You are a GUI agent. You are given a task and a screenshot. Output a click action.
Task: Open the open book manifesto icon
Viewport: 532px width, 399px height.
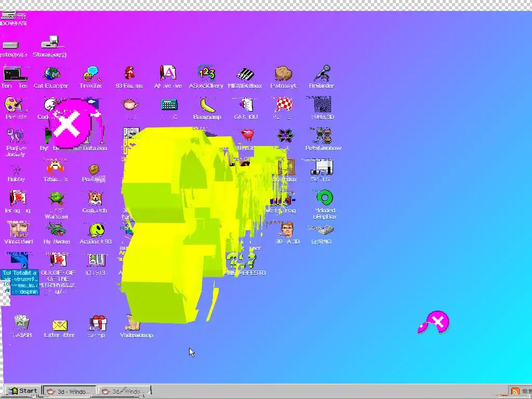click(97, 260)
